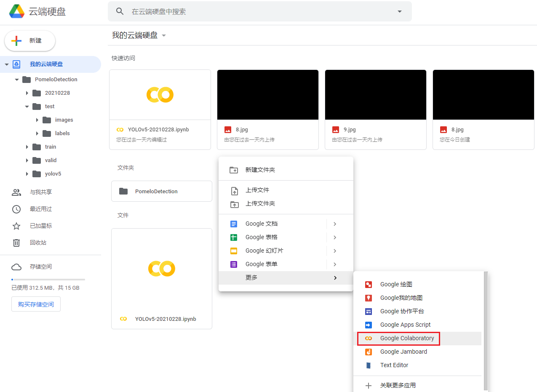Image resolution: width=537 pixels, height=392 pixels.
Task: Open Google 幻灯片 submenu arrow
Action: coord(335,251)
